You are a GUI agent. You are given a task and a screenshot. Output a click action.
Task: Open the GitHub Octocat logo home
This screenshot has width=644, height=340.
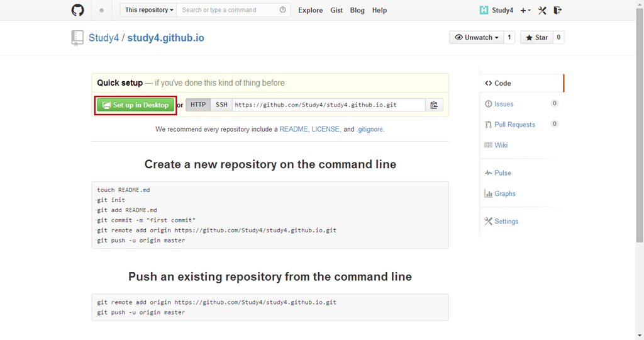coord(77,10)
